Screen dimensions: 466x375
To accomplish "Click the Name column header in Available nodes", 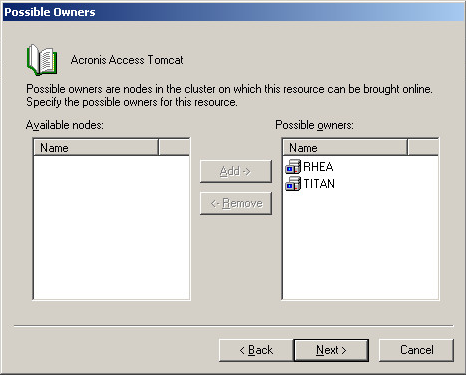I will tap(96, 148).
